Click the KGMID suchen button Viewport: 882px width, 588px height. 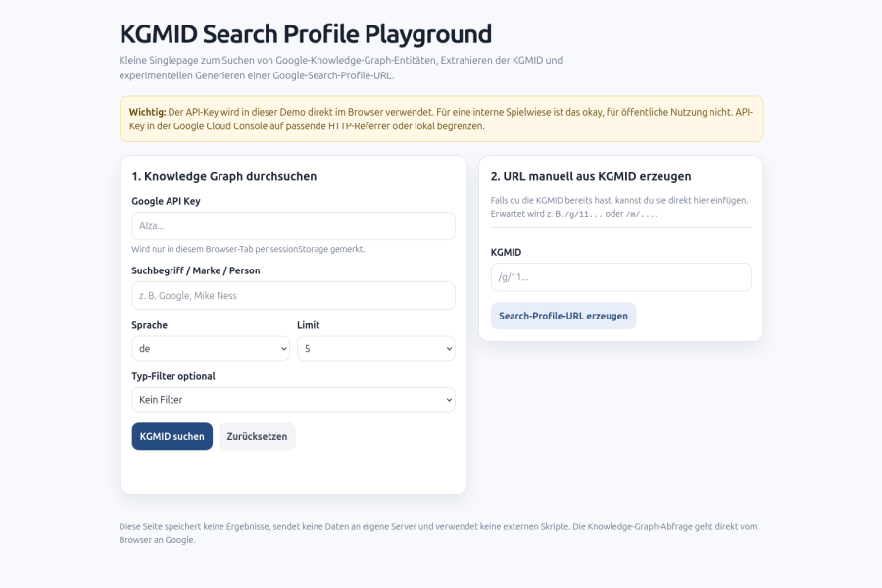tap(172, 436)
